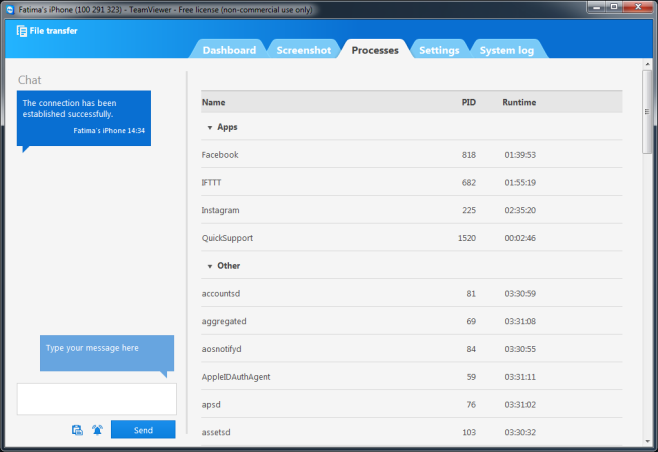Select the AppleIDAuthAgent process
Screen dimensions: 658x452
[412, 376]
